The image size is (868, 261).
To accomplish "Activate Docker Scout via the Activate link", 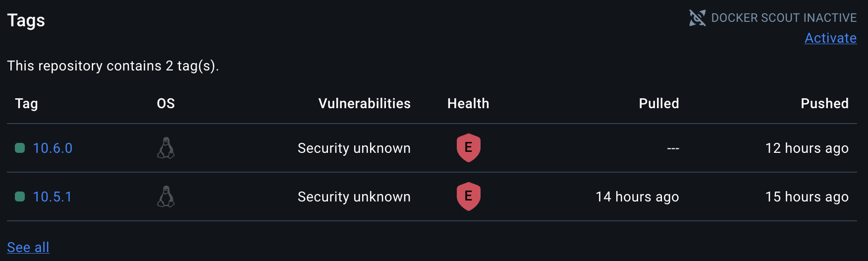I will click(x=830, y=38).
